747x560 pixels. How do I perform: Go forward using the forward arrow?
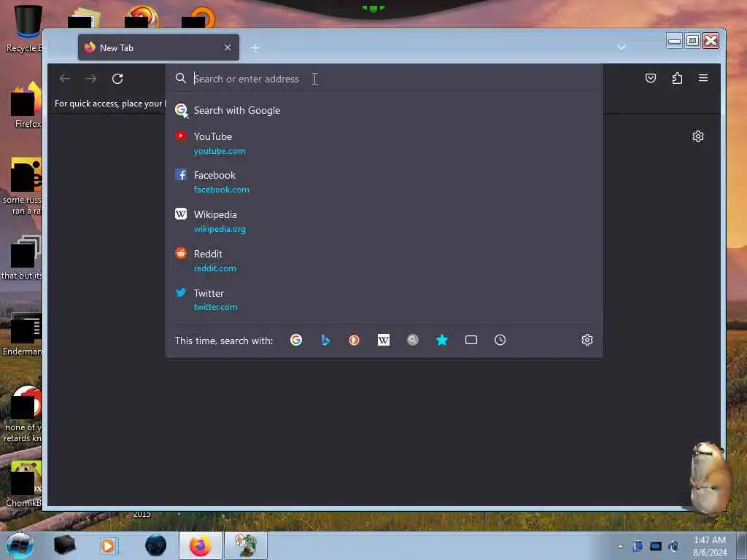click(x=91, y=79)
